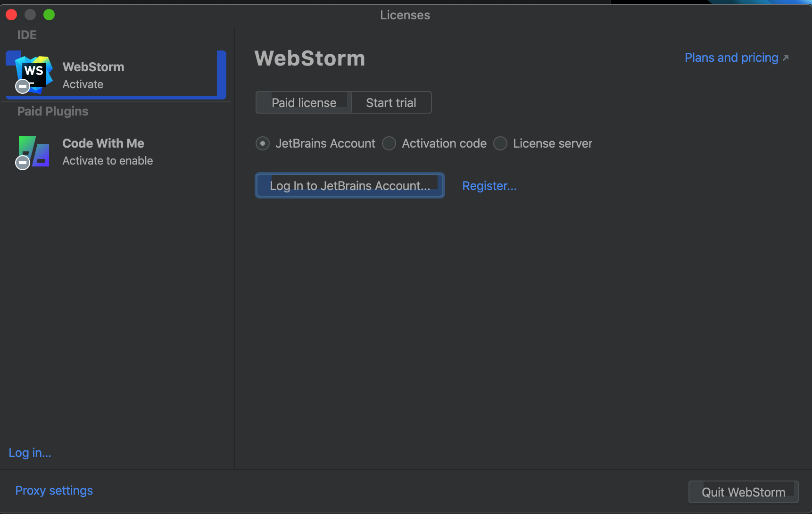812x514 pixels.
Task: Open the Register... link
Action: click(489, 186)
